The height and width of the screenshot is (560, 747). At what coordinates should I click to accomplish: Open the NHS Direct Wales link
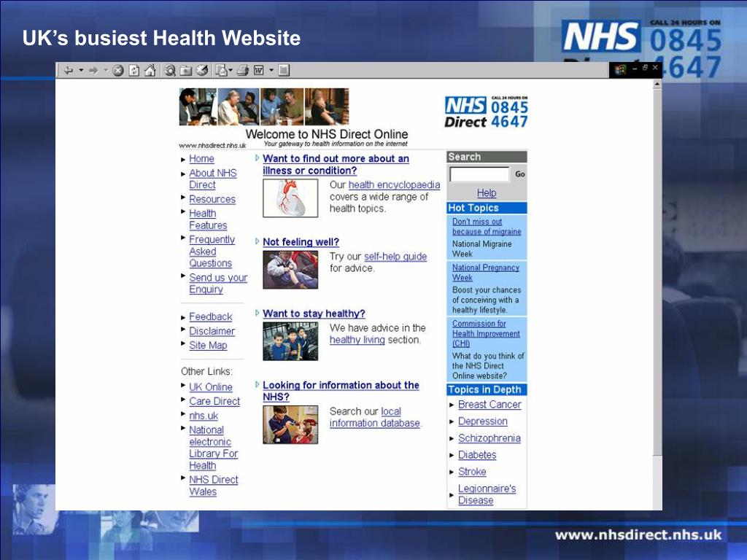click(x=214, y=486)
